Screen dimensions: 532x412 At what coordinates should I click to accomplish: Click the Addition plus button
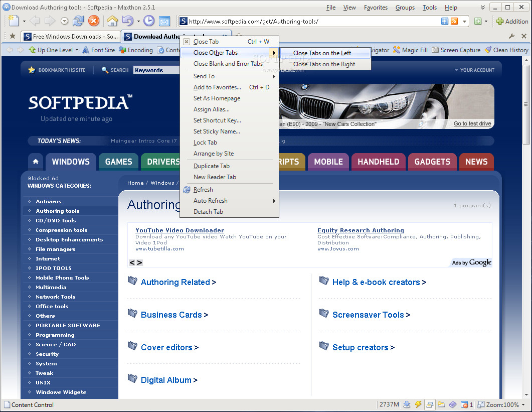(x=512, y=22)
